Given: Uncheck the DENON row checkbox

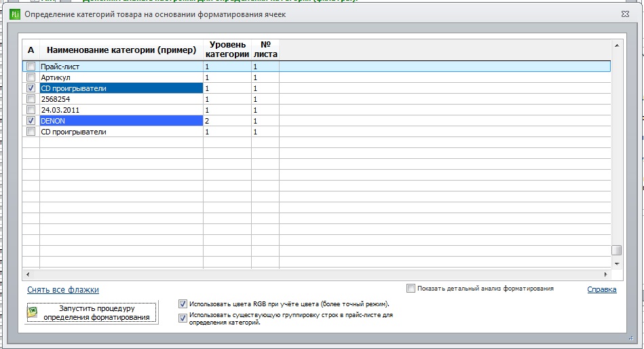Looking at the screenshot, I should click(31, 121).
